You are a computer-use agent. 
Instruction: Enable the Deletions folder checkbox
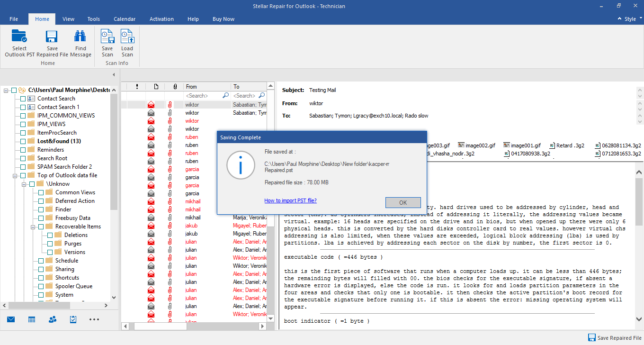point(50,235)
